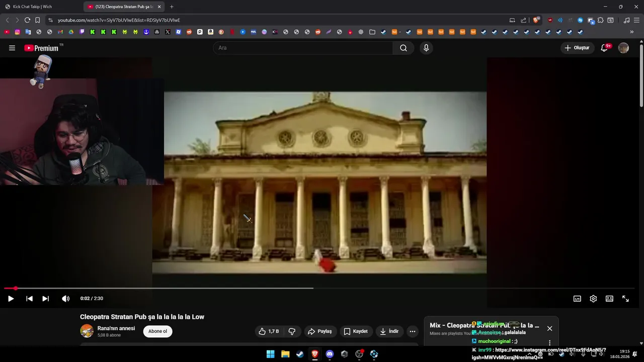The width and height of the screenshot is (644, 362).
Task: Open bookmarks folder icon
Action: 372,32
